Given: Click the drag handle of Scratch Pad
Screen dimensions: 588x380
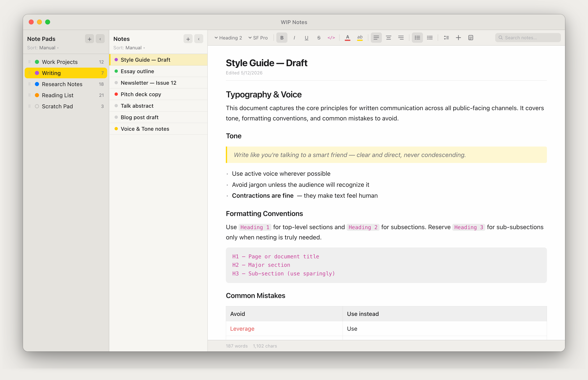Looking at the screenshot, I should click(30, 106).
